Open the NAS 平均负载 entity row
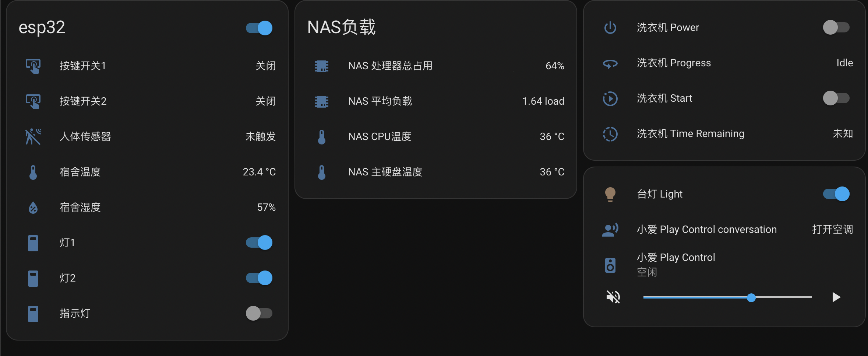The width and height of the screenshot is (868, 356). point(380,101)
